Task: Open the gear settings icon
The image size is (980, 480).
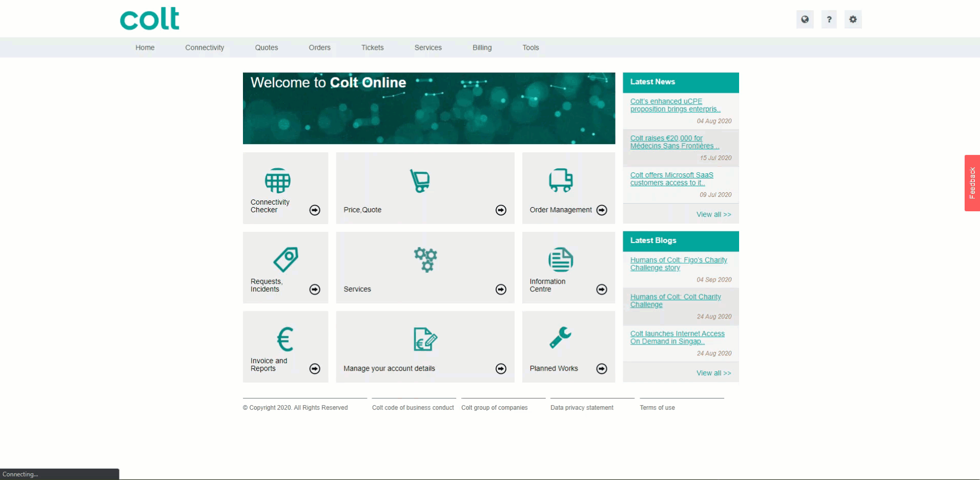Action: pyautogui.click(x=853, y=19)
